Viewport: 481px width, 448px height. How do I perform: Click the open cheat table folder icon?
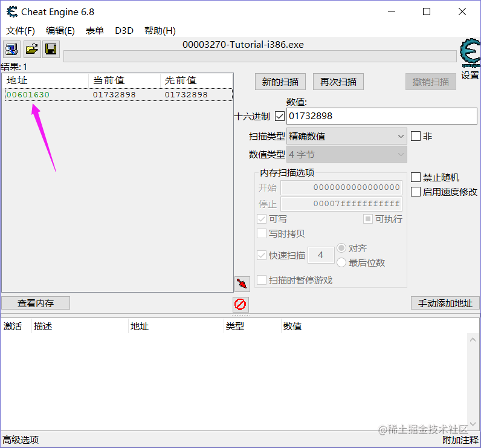pos(32,49)
